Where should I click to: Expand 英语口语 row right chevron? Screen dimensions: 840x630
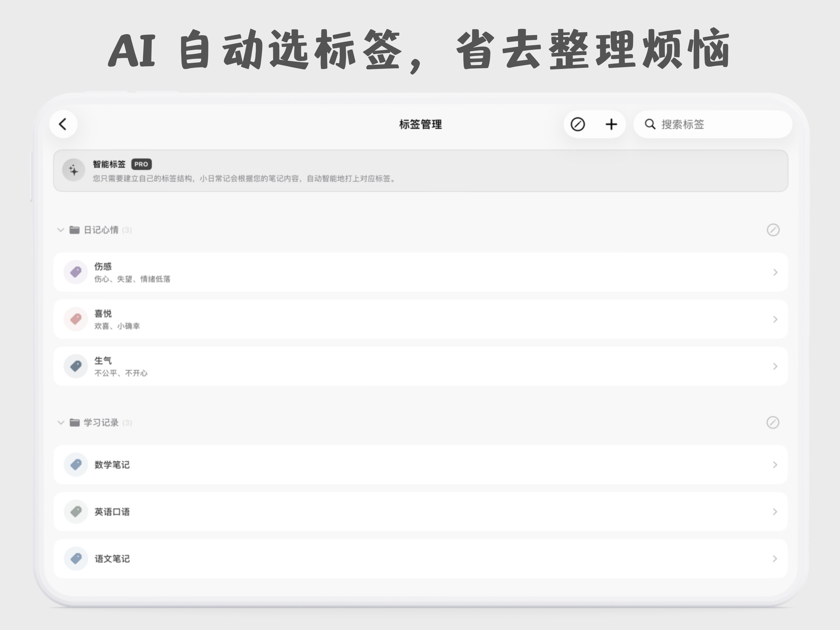tap(775, 512)
